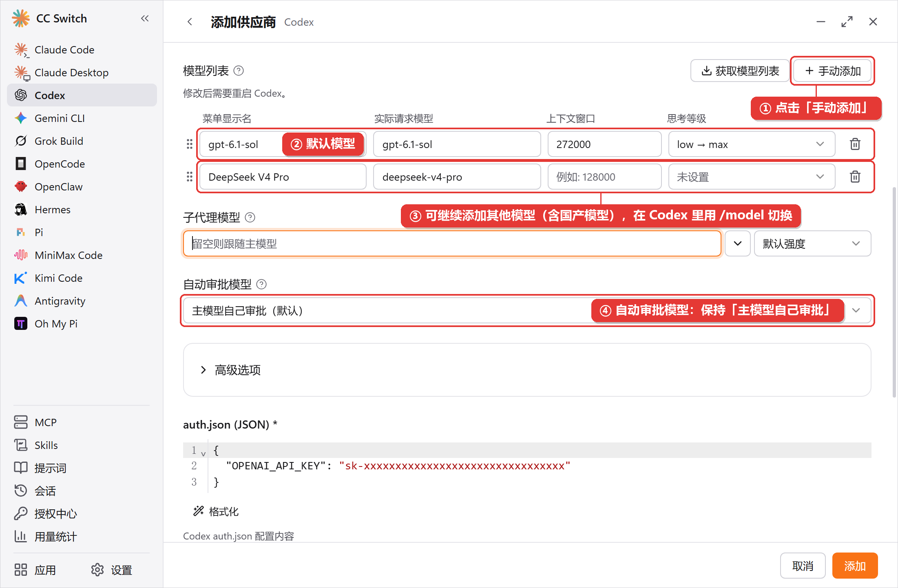Open Claude Desktop in sidebar
Screen dimensions: 898x588
[x=82, y=73]
